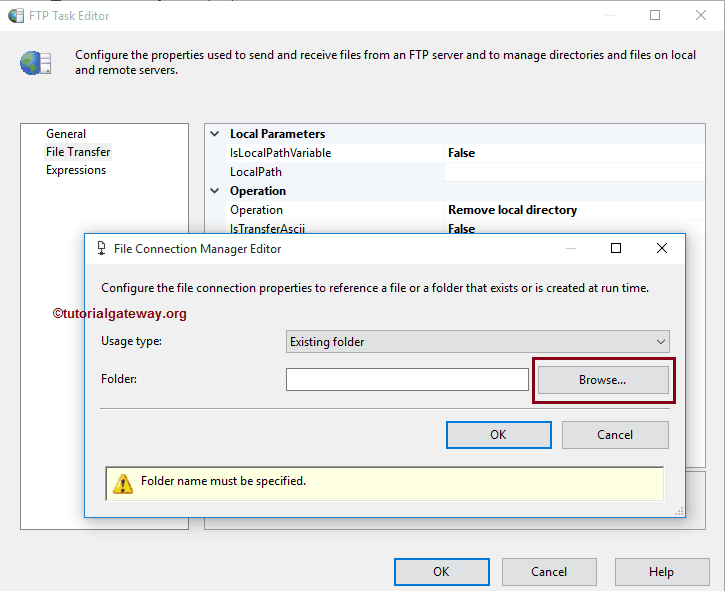
Task: Click the Help button
Action: coord(661,572)
